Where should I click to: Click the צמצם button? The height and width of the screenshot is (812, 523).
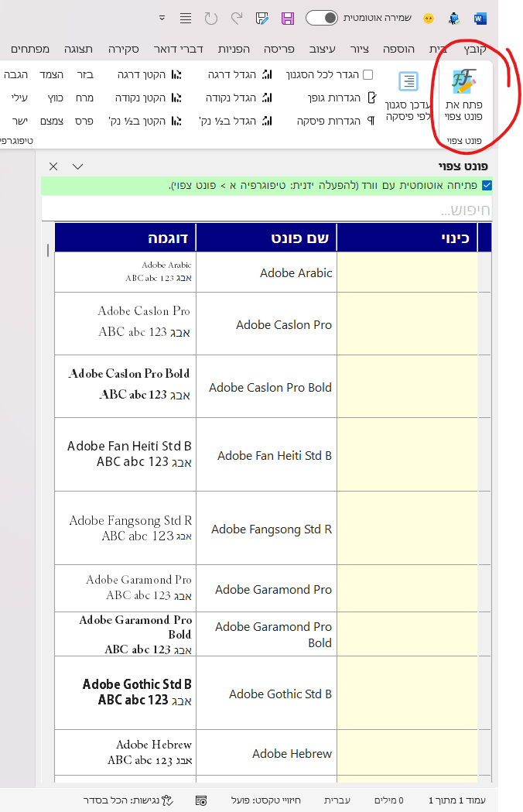coord(52,121)
